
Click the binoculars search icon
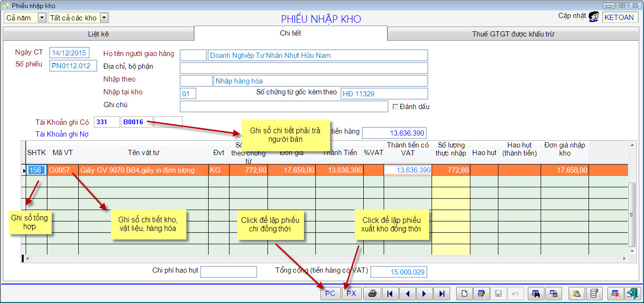click(x=535, y=294)
